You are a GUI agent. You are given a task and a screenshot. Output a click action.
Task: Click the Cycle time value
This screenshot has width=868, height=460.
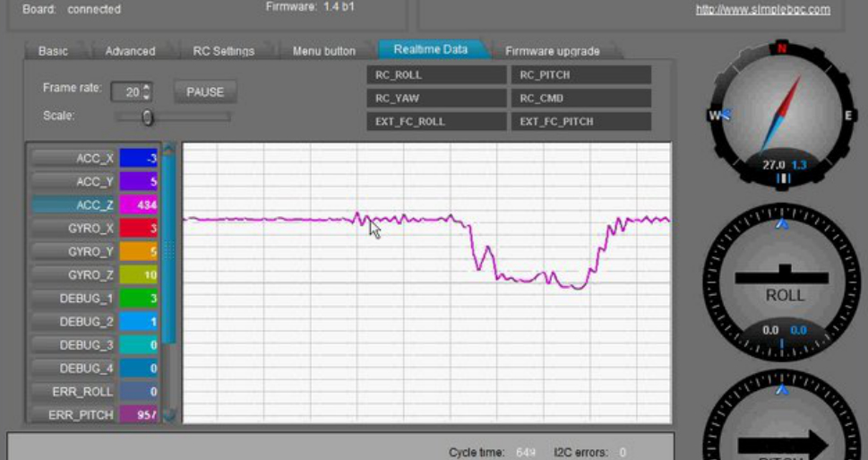pyautogui.click(x=526, y=452)
